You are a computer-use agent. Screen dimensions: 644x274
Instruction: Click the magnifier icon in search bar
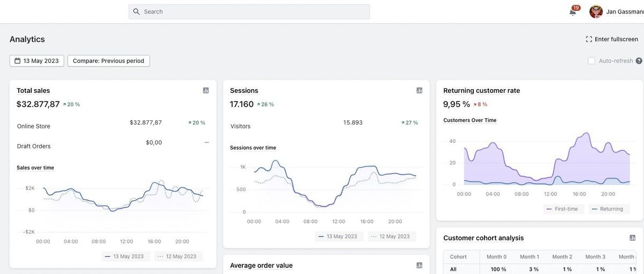136,12
